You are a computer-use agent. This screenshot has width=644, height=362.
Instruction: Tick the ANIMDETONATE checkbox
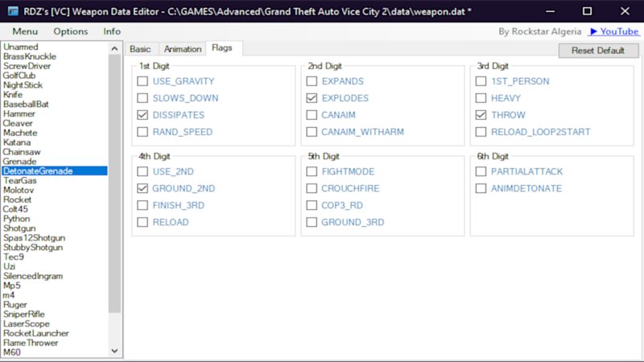(481, 188)
